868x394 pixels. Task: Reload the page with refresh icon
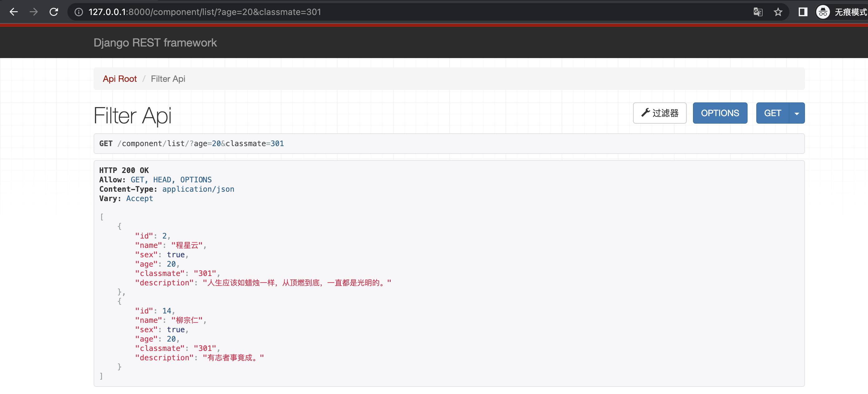54,12
